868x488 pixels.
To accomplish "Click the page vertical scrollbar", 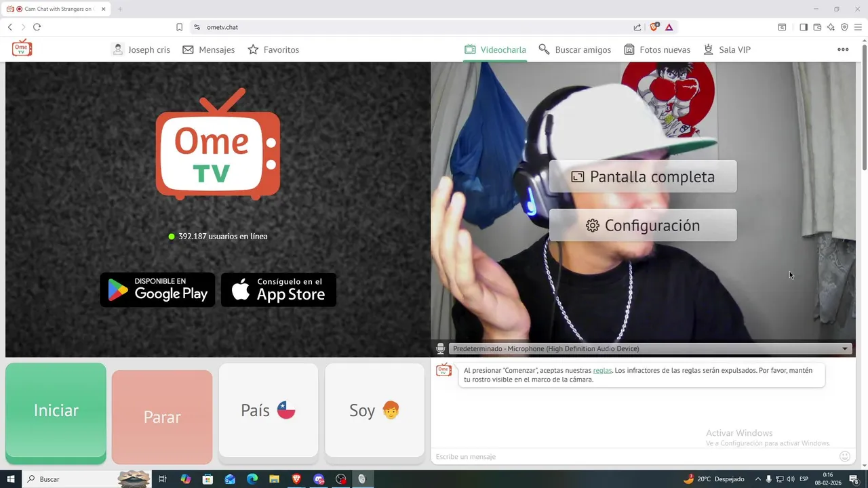I will tap(864, 108).
